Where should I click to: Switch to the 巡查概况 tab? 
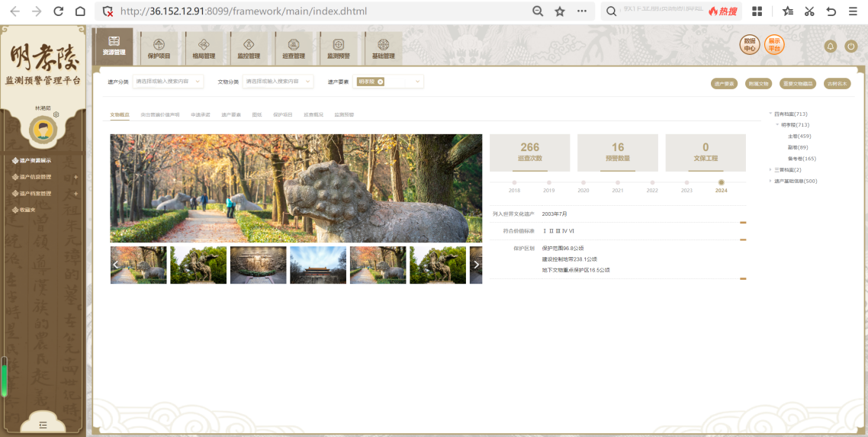(313, 115)
